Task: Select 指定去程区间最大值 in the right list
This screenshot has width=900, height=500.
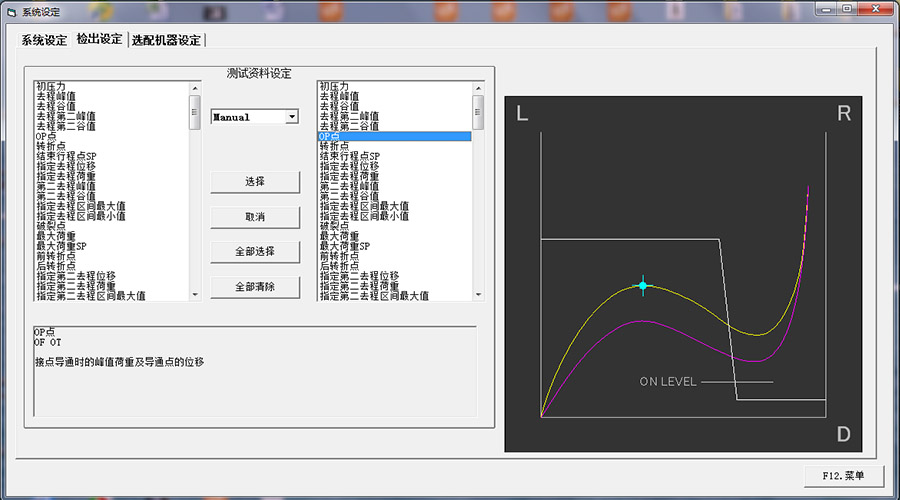Action: (x=364, y=206)
